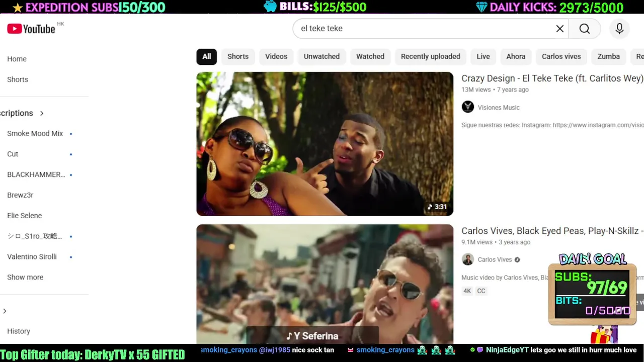Open Visiones Music channel name

[x=499, y=108]
